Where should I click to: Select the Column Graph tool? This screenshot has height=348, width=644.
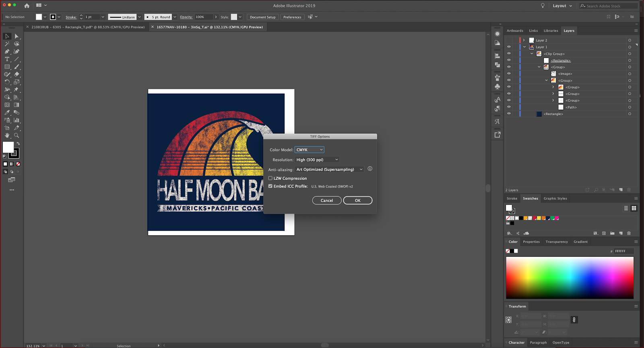click(17, 120)
